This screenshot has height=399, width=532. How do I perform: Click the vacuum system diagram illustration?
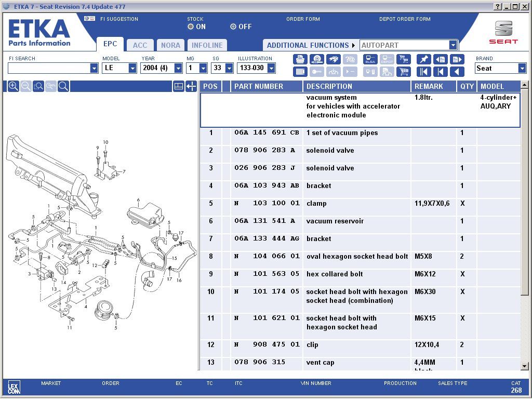coord(100,232)
